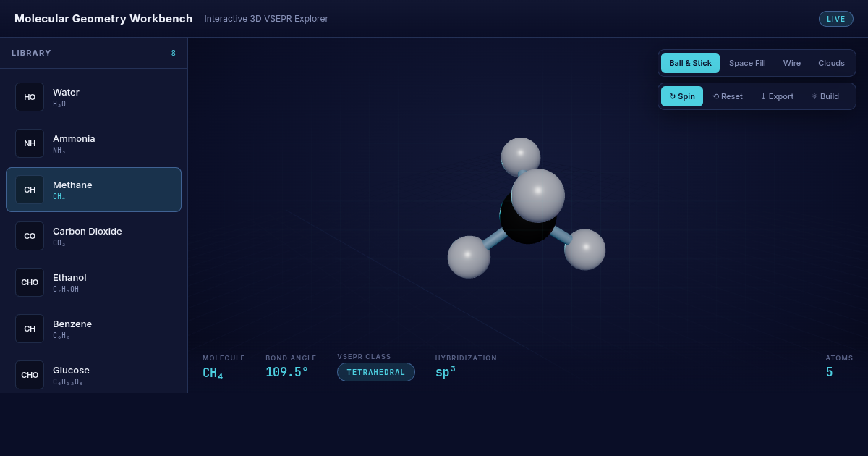Select the HO badge beside Water
This screenshot has width=868, height=456.
point(30,97)
